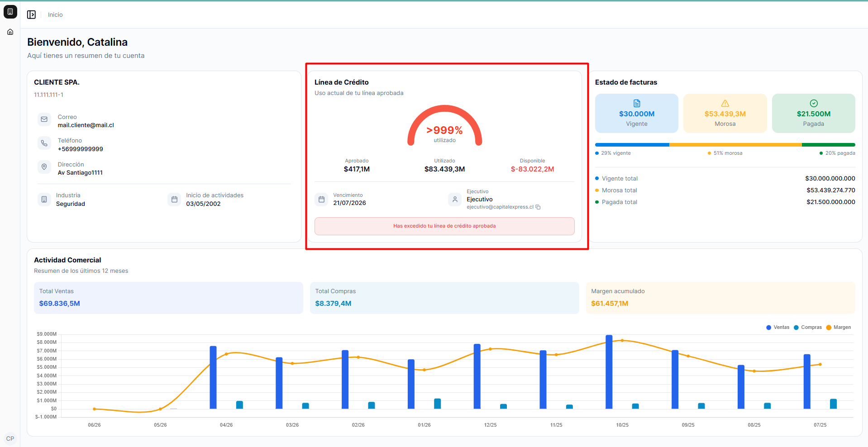Click the app logo icon in sidebar
The width and height of the screenshot is (868, 447).
click(10, 12)
